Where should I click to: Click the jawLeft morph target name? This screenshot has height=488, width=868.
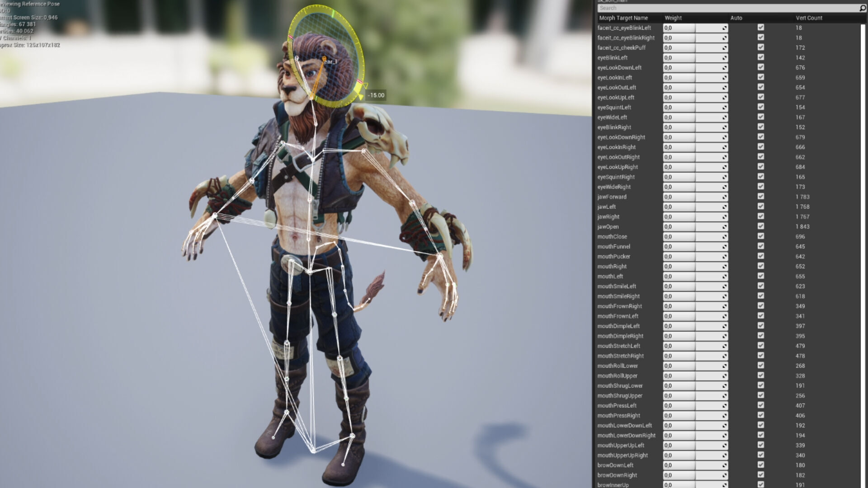(606, 207)
